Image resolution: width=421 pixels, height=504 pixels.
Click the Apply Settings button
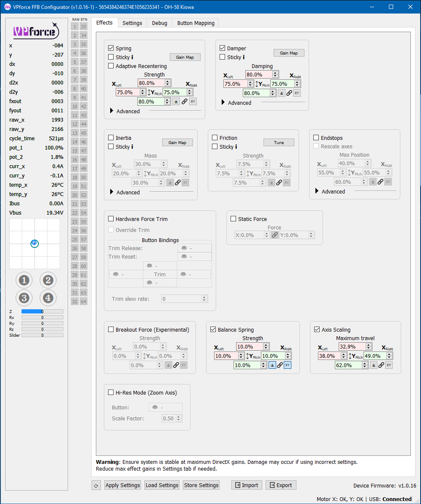(123, 485)
